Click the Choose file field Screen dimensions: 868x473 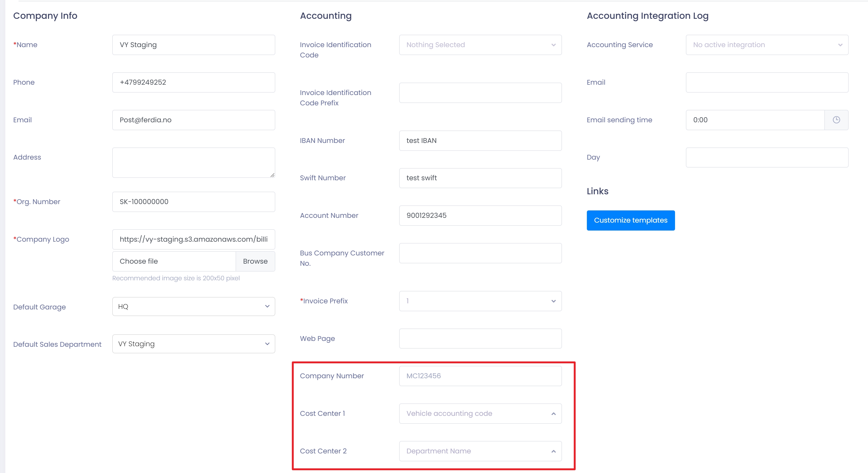coord(174,262)
